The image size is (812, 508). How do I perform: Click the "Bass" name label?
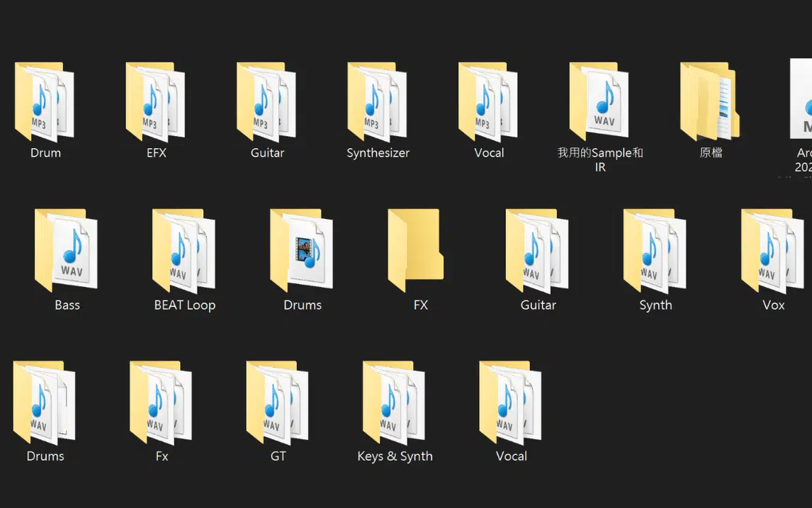(67, 305)
